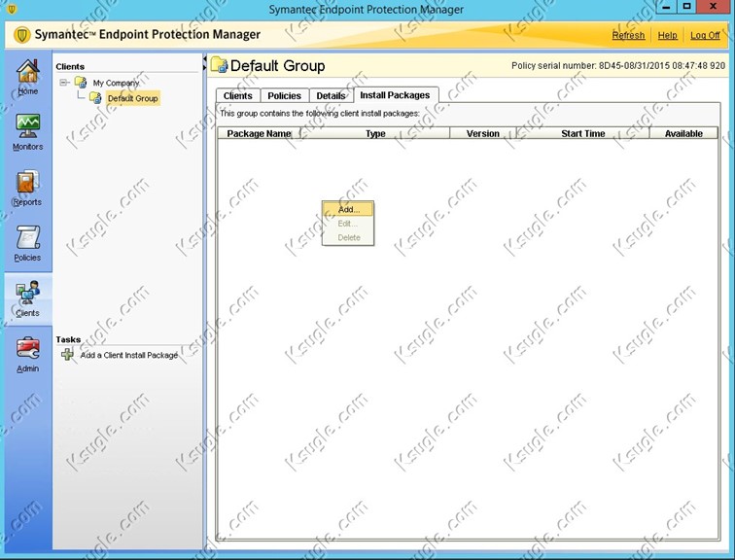Click the Tasks panel heading

tap(68, 339)
